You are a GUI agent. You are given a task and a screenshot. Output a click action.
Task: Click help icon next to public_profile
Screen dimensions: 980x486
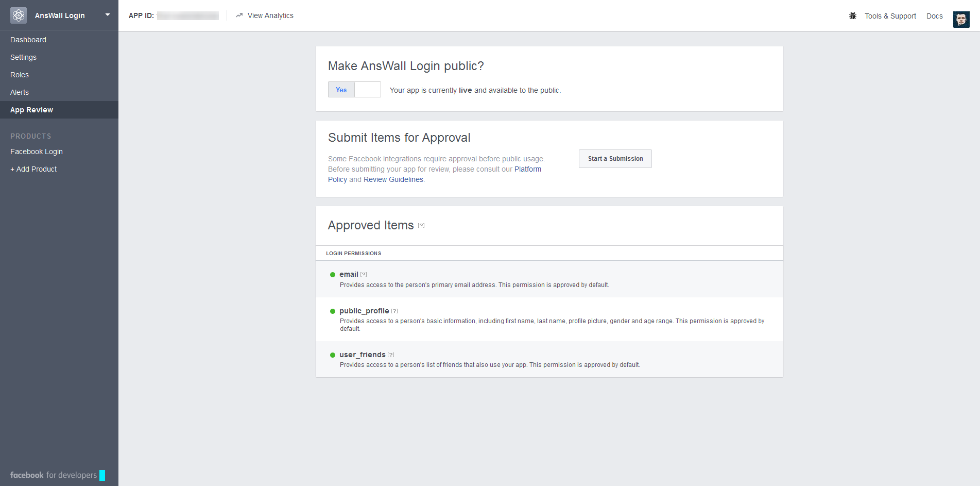tap(394, 311)
